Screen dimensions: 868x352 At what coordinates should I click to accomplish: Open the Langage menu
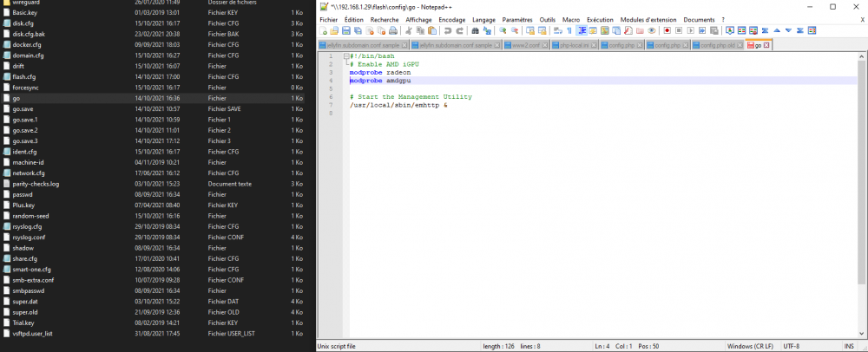483,20
